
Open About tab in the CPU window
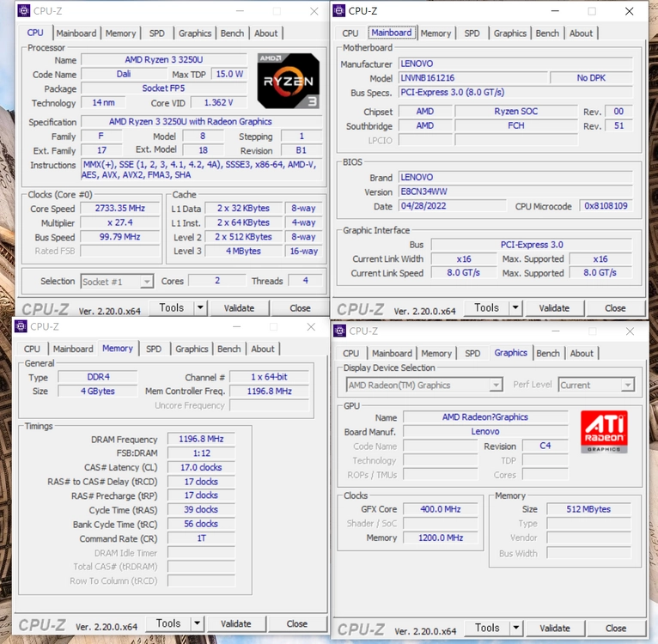pos(265,33)
